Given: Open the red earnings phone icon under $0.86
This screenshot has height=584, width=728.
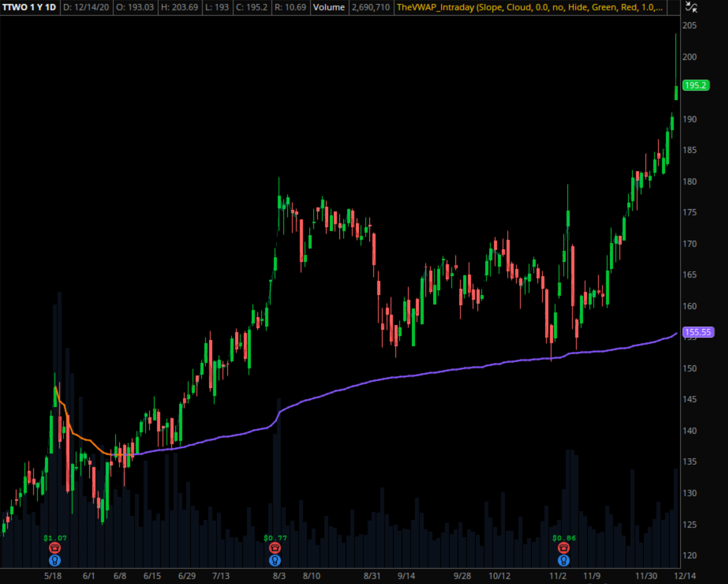Looking at the screenshot, I should pyautogui.click(x=564, y=548).
